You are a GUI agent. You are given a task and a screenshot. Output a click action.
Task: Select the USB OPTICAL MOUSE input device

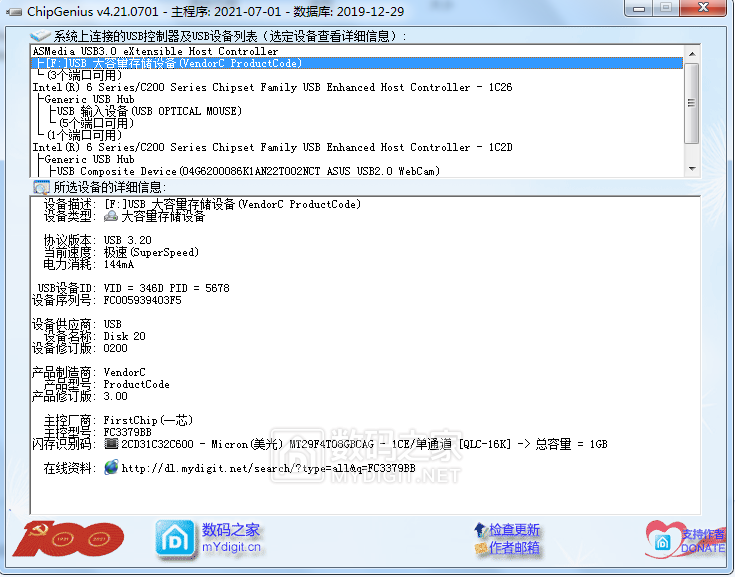(148, 111)
